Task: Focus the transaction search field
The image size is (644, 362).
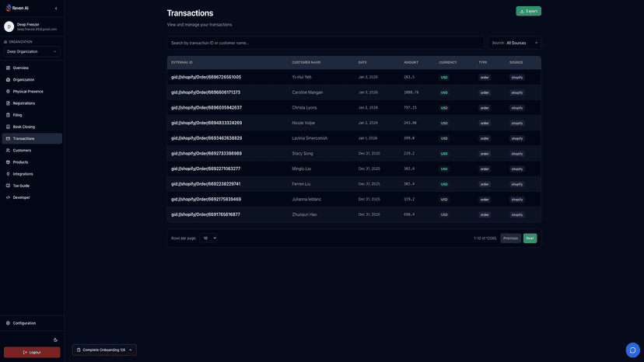Action: (x=325, y=43)
